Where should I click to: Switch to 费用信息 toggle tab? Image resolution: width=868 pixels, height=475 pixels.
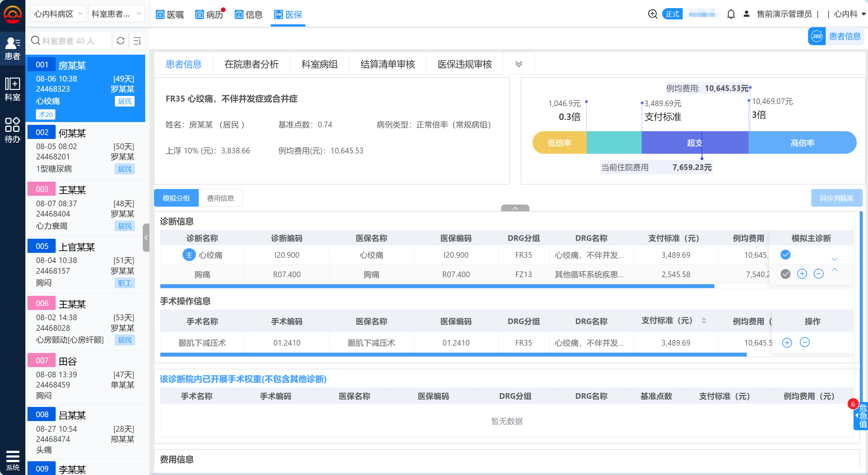coord(220,198)
